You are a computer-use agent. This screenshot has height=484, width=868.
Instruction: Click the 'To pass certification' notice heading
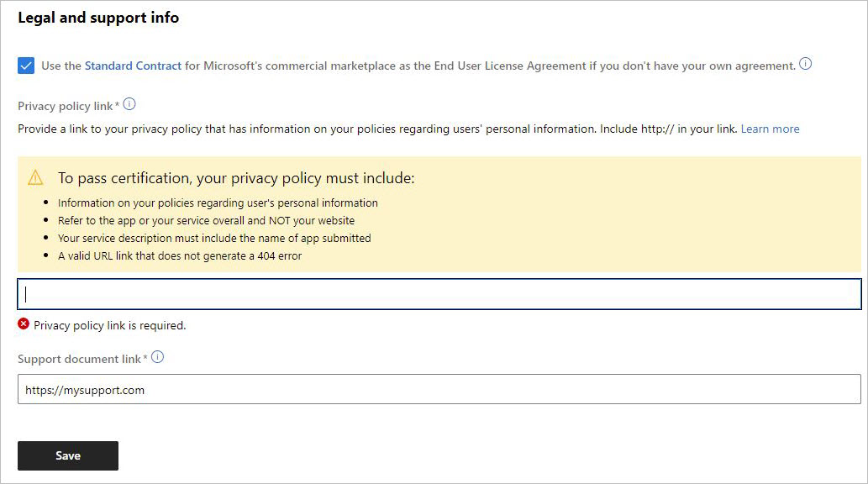(x=236, y=178)
